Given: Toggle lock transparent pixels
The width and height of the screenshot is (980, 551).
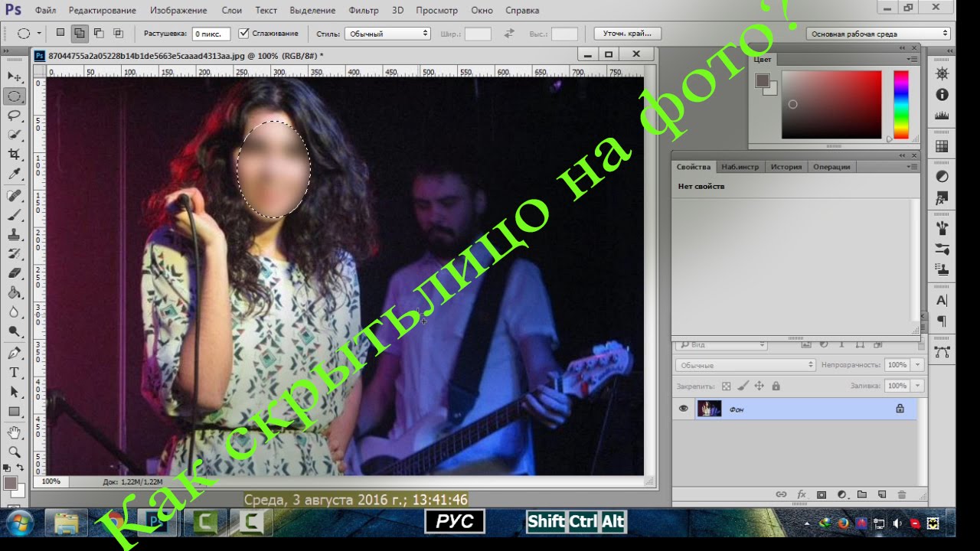Looking at the screenshot, I should 727,386.
